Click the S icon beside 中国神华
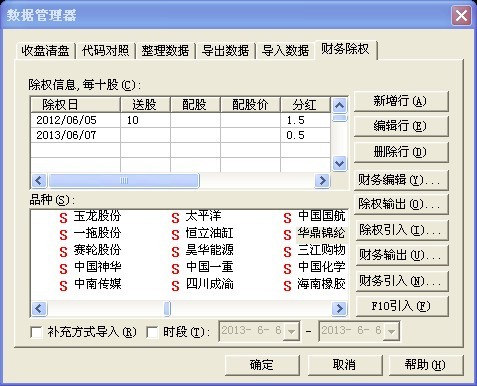The height and width of the screenshot is (386, 477). [63, 269]
